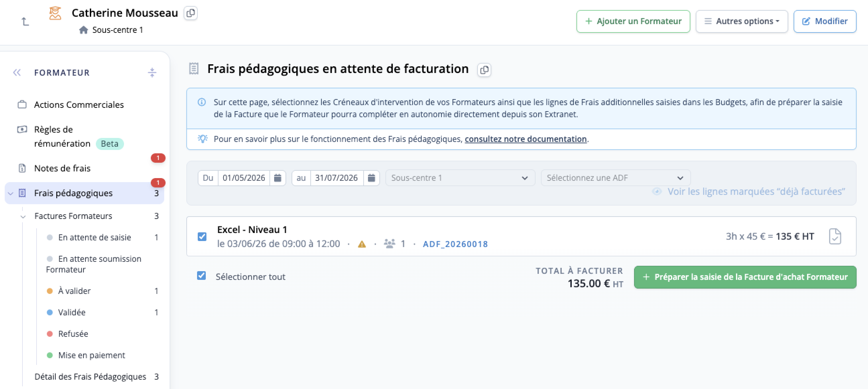Open calendar picker for end date 31/07/2026
Image resolution: width=868 pixels, height=389 pixels.
(371, 178)
